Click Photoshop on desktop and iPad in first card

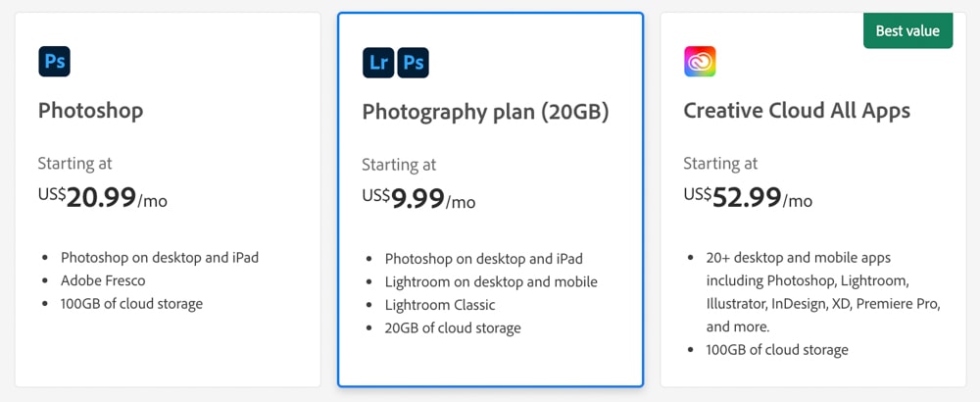pos(160,258)
